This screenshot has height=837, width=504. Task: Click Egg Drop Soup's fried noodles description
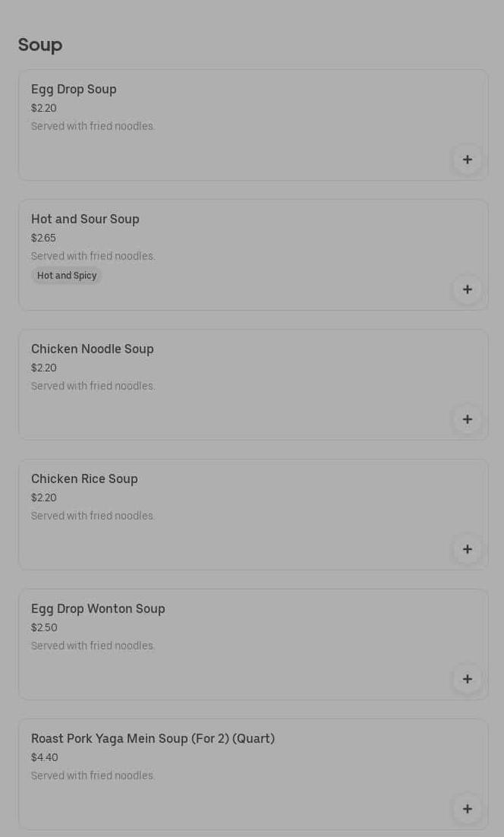click(93, 126)
